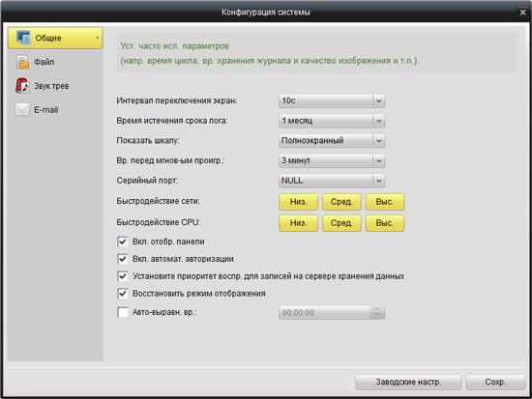Click the 00:00:00 time field

324,313
